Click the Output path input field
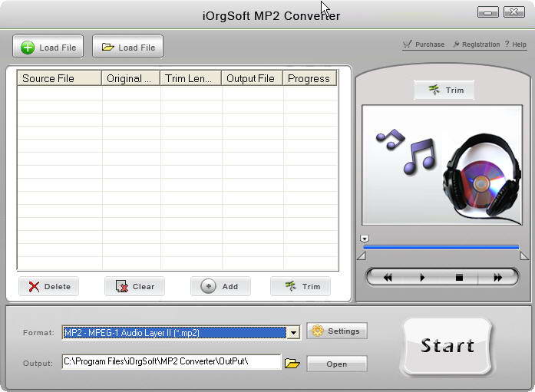 point(172,362)
